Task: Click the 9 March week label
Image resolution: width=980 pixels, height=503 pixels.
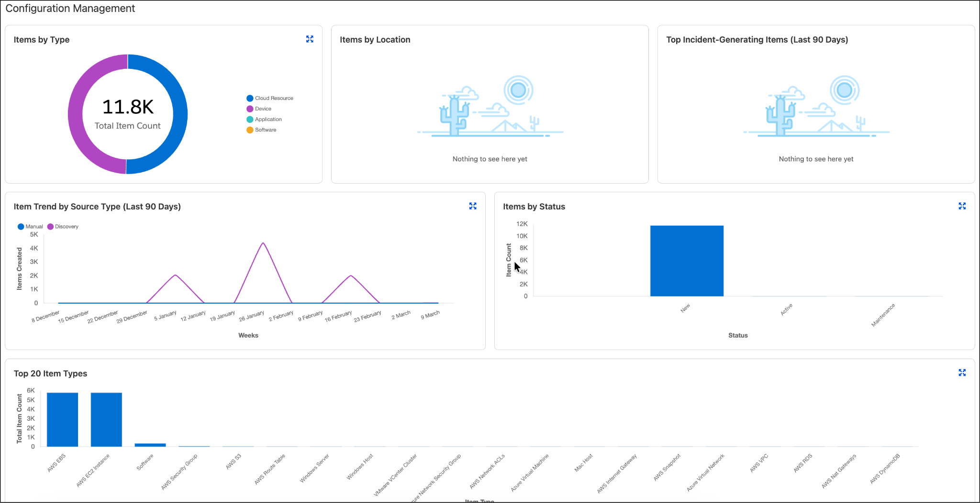Action: coord(430,315)
